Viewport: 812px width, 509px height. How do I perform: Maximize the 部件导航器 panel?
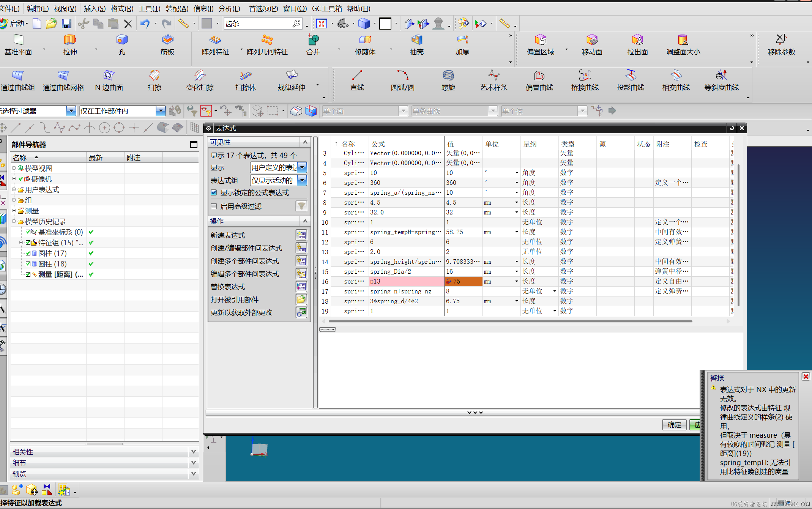[x=194, y=144]
